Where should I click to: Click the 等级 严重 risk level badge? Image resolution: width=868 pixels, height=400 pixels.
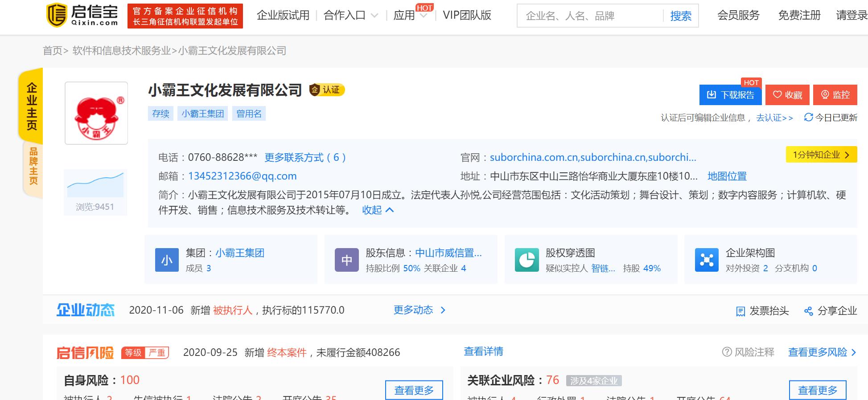point(145,353)
